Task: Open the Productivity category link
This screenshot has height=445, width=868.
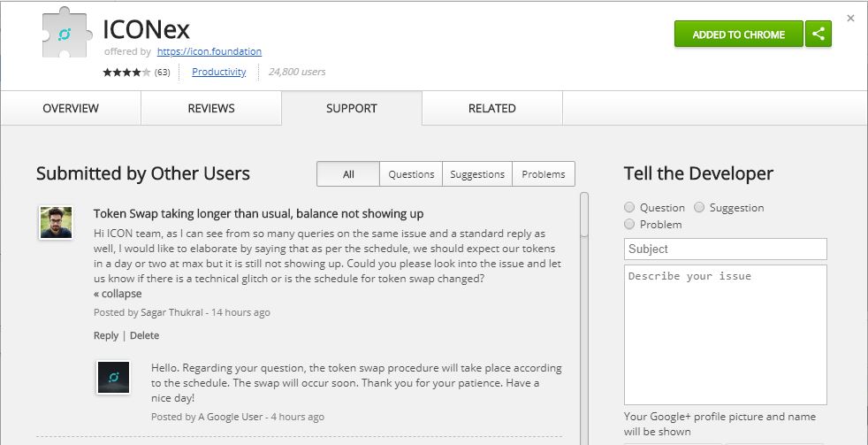Action: 218,72
